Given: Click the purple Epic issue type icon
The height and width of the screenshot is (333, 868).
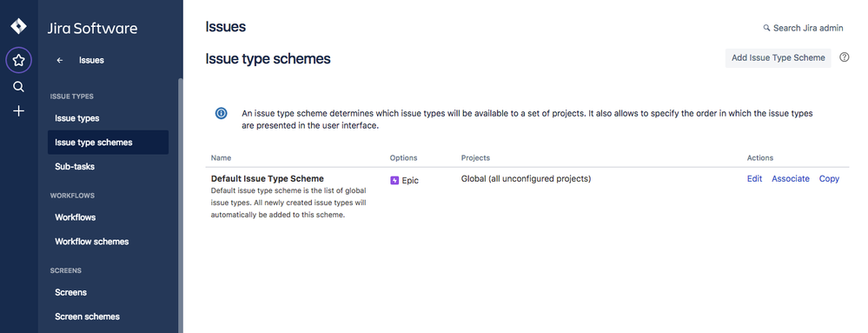Looking at the screenshot, I should tap(394, 180).
